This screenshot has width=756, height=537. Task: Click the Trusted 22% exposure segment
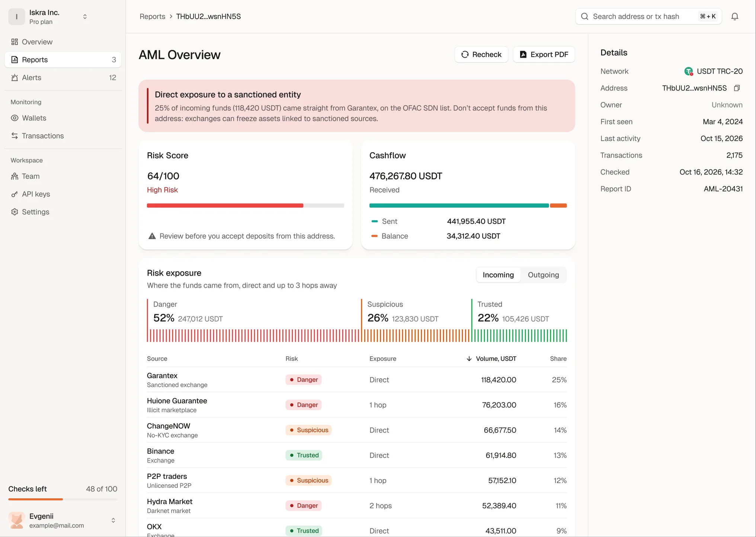519,320
